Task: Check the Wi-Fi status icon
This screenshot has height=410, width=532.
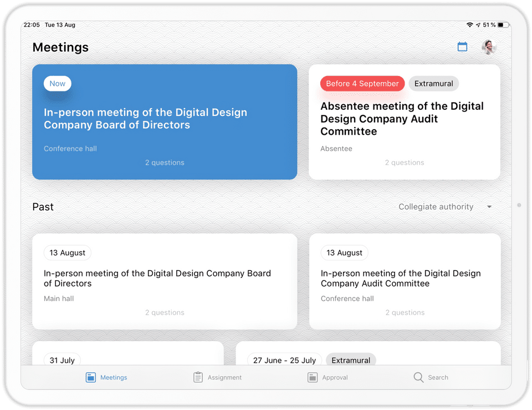Action: point(469,25)
